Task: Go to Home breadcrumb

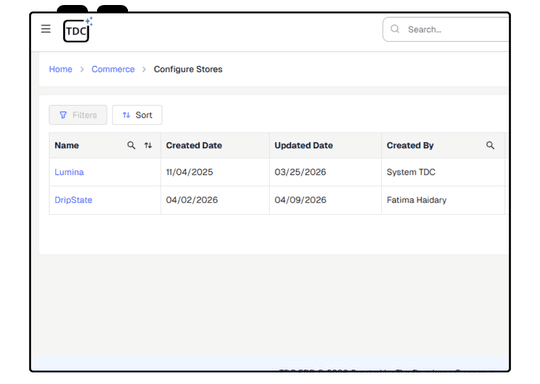Action: coord(61,69)
